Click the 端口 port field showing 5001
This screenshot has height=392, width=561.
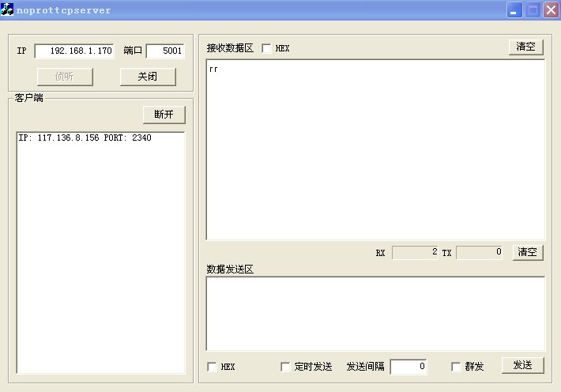pos(165,51)
